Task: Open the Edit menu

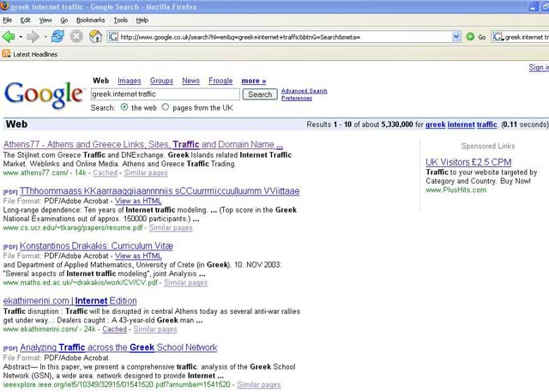Action: pyautogui.click(x=25, y=20)
